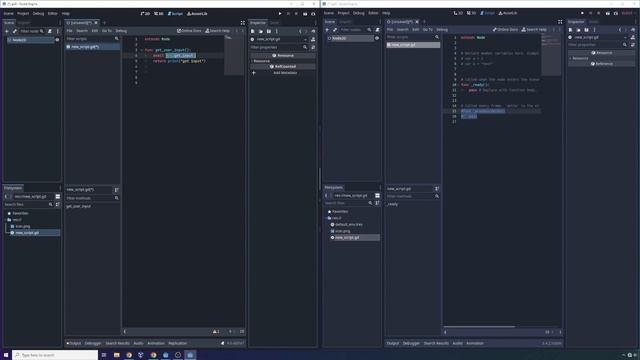Open Script workspace in left Godot window
This screenshot has height=360, width=640.
pos(176,13)
